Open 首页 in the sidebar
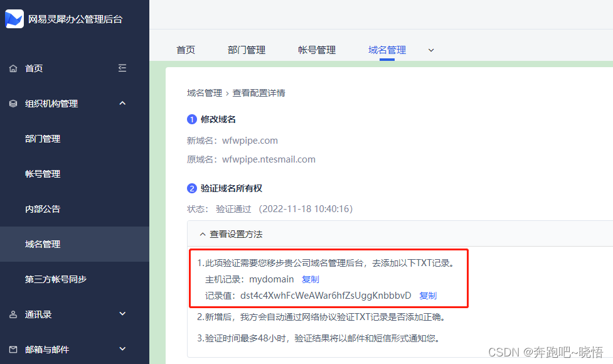This screenshot has width=613, height=364. pos(34,68)
